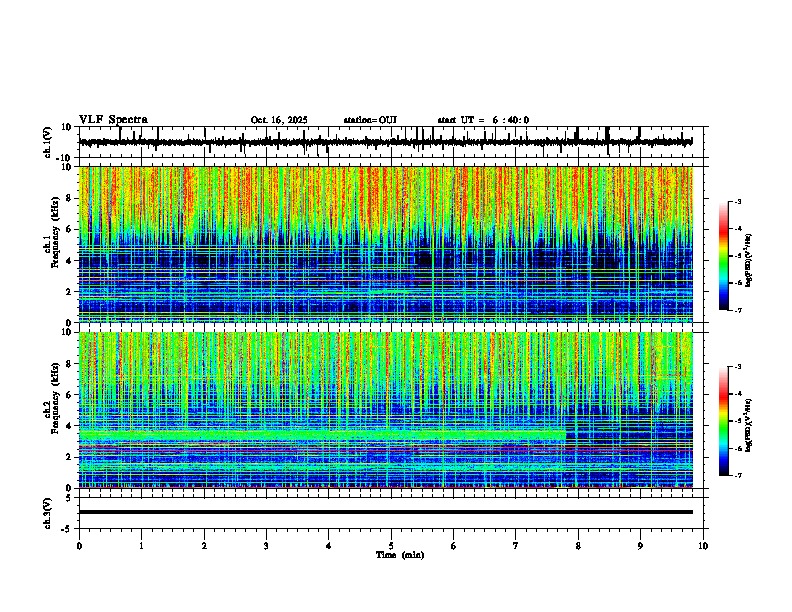Click the ch.1(V) waveform panel
Screen dimensions: 792x612
tap(393, 142)
